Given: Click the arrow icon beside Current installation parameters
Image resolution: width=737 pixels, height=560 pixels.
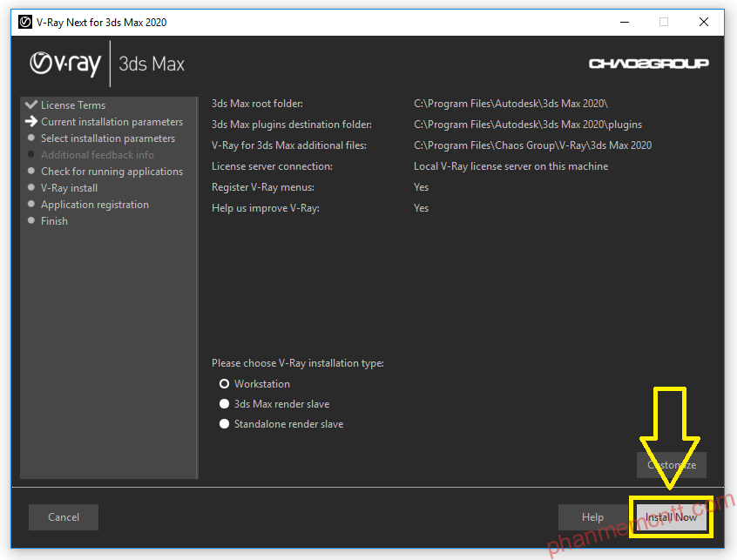Looking at the screenshot, I should coord(31,121).
